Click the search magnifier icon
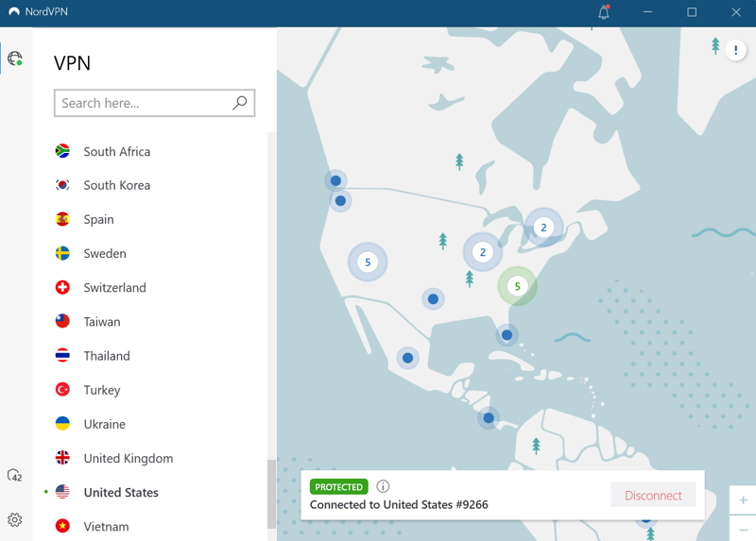This screenshot has width=756, height=541. pos(240,103)
